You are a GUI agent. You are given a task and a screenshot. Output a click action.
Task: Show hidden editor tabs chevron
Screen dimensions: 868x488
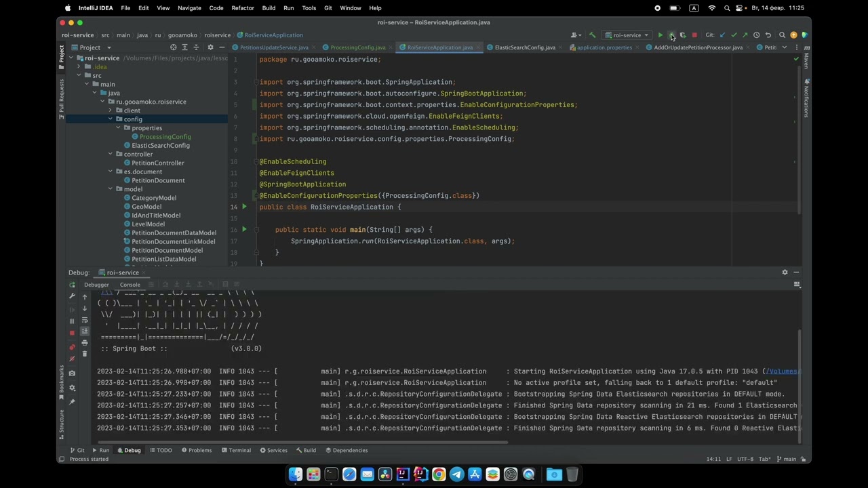785,47
